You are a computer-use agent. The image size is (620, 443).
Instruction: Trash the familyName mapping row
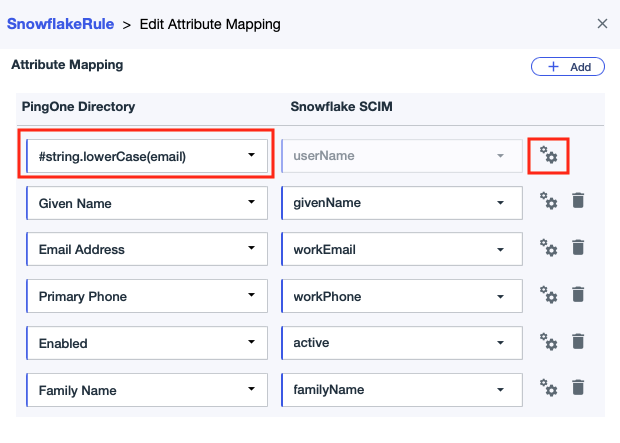tap(578, 388)
